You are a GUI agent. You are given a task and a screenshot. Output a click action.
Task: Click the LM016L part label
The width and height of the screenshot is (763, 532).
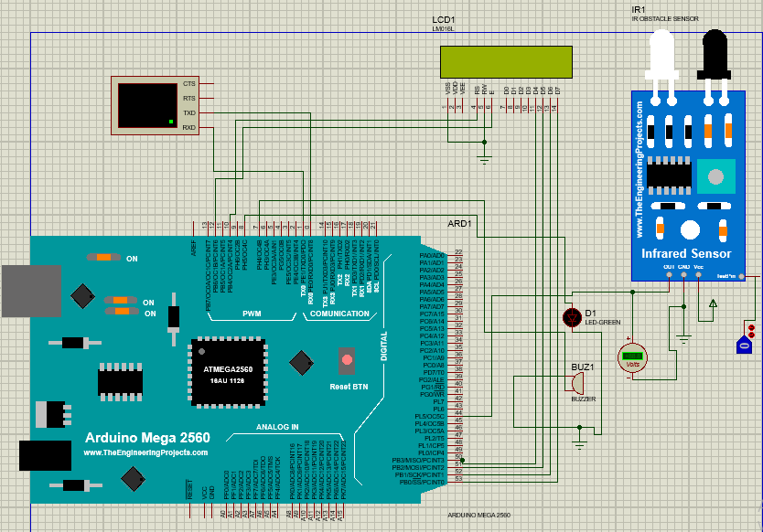tap(443, 29)
